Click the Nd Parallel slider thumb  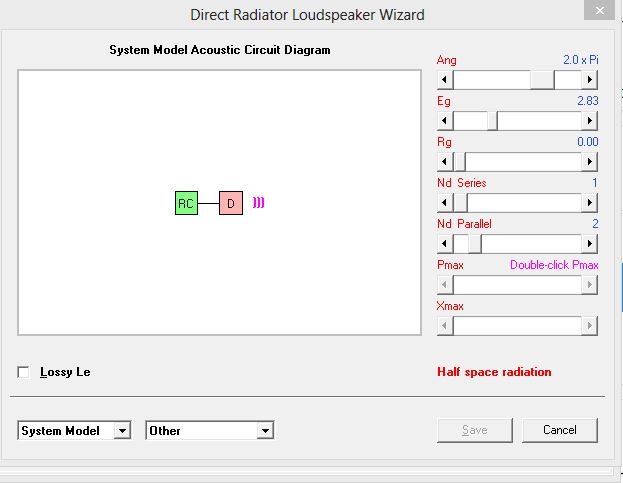point(475,244)
